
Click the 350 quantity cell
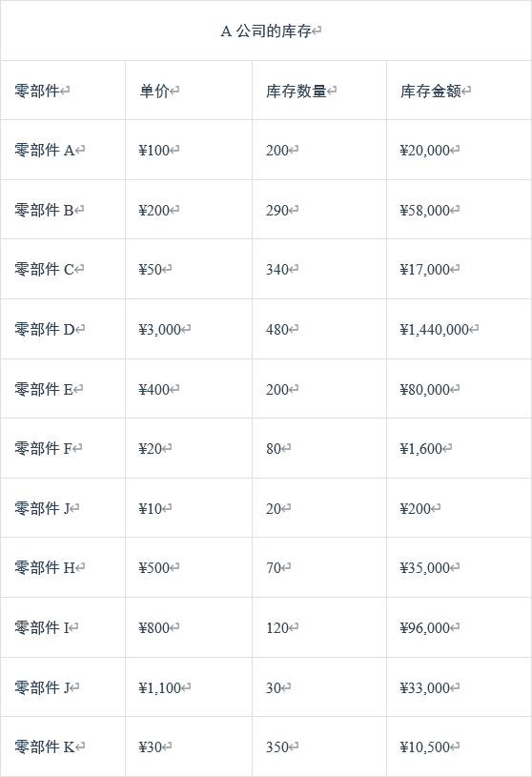click(x=319, y=746)
